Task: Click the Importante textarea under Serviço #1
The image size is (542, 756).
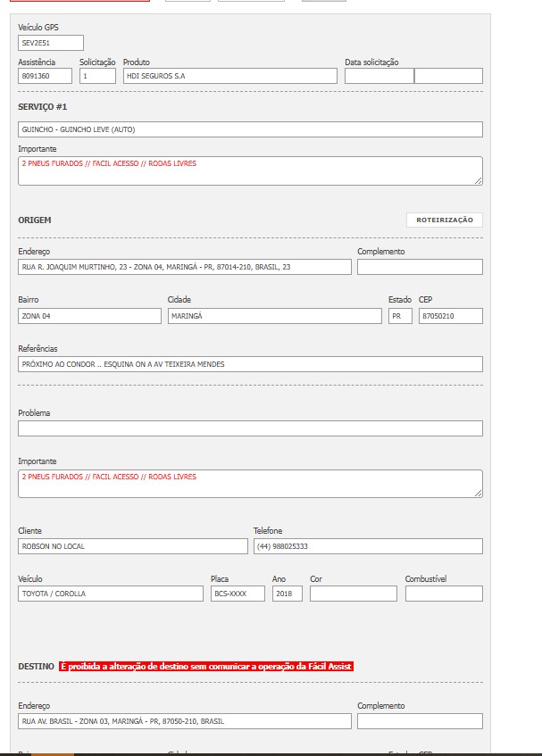Action: pos(250,170)
